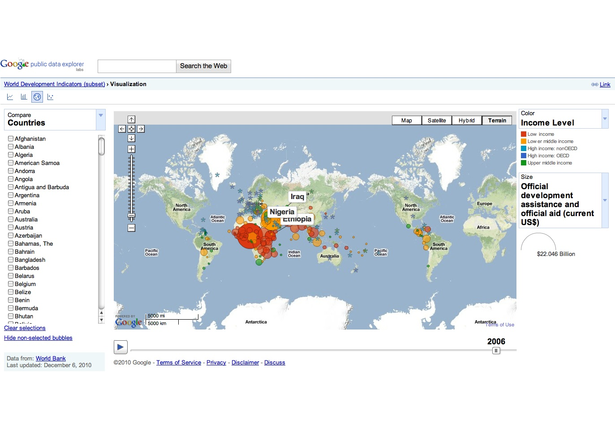This screenshot has height=424, width=615.
Task: Click the High income: nonOECD swatch
Action: coord(523,149)
